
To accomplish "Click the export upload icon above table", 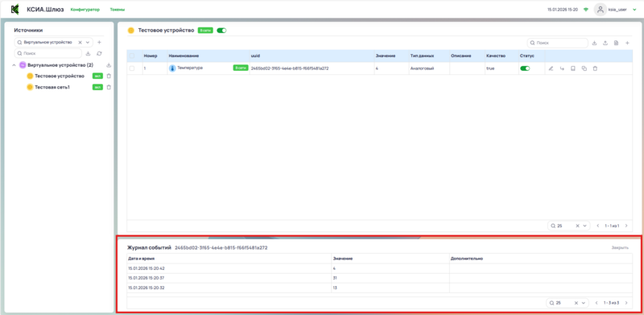I will click(x=605, y=43).
